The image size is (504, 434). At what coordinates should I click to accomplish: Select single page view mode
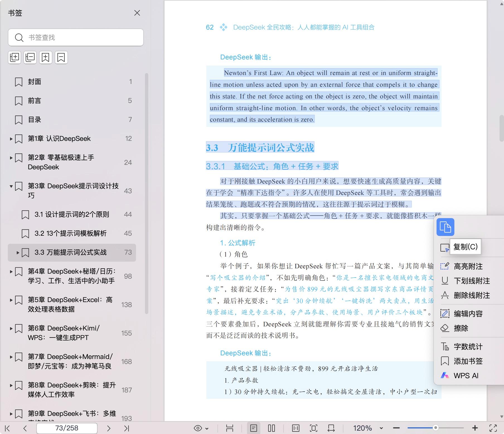(254, 428)
